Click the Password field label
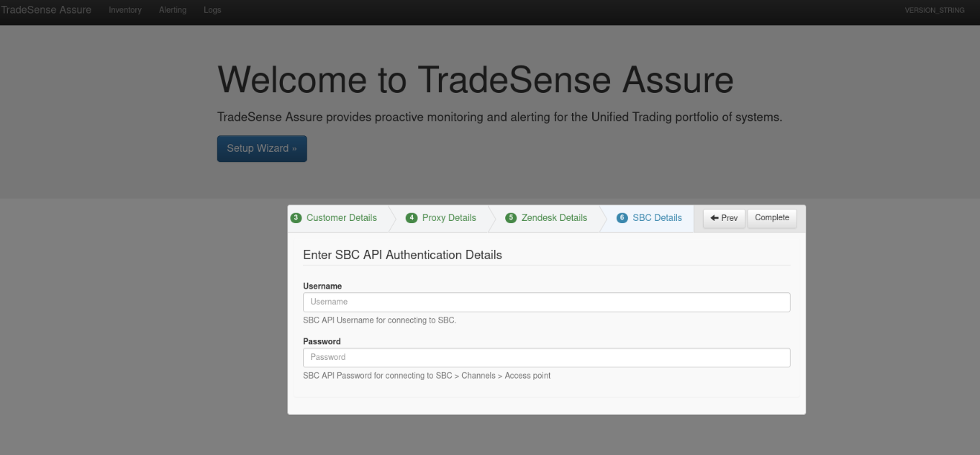Image resolution: width=980 pixels, height=455 pixels. pyautogui.click(x=322, y=341)
